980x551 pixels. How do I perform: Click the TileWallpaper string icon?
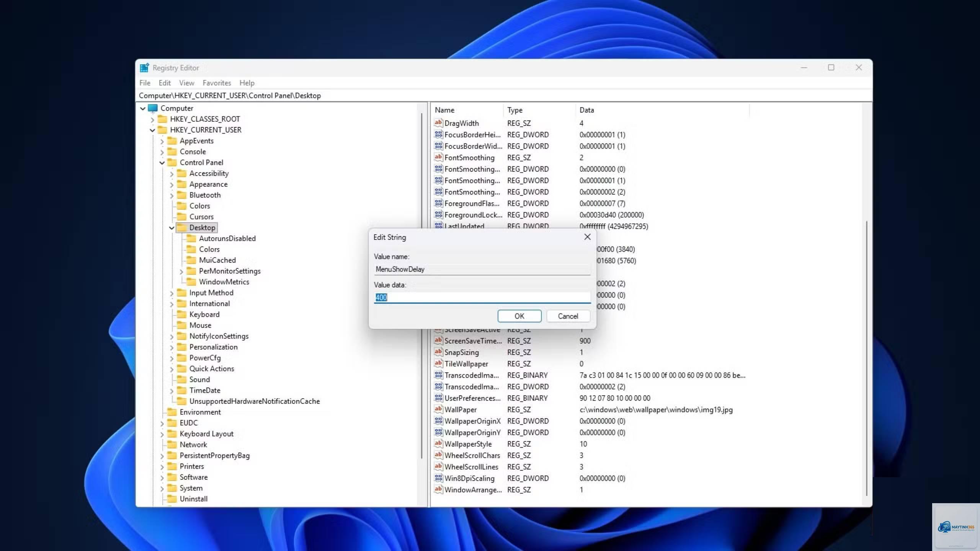(438, 364)
